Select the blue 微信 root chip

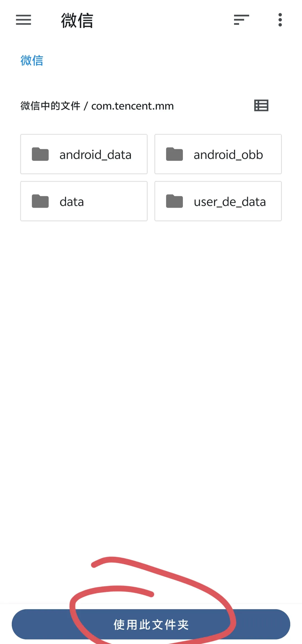coord(32,60)
